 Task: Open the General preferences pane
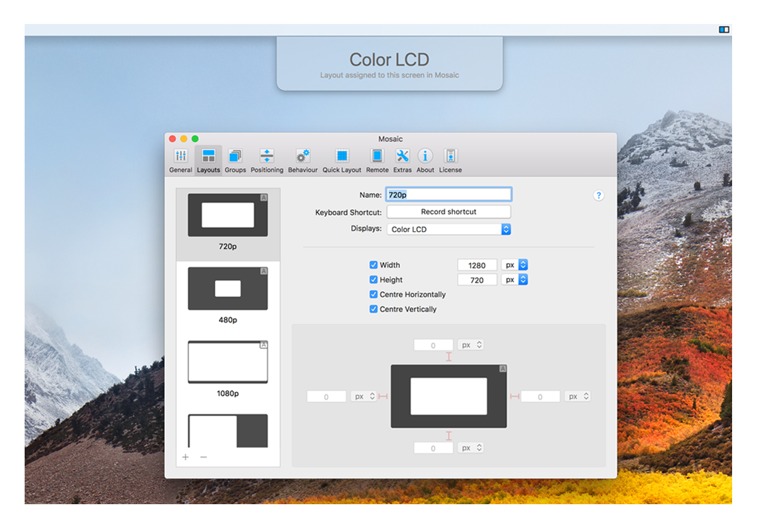181,160
